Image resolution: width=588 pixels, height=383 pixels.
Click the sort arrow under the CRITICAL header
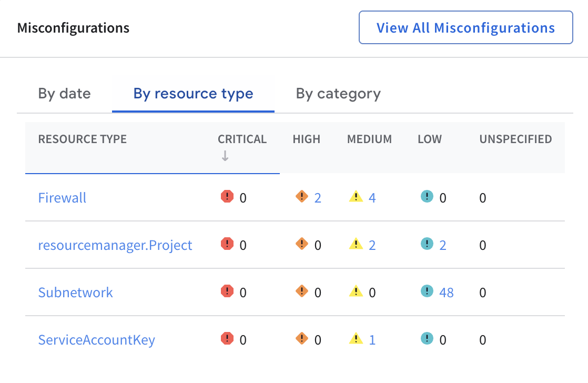pos(225,156)
